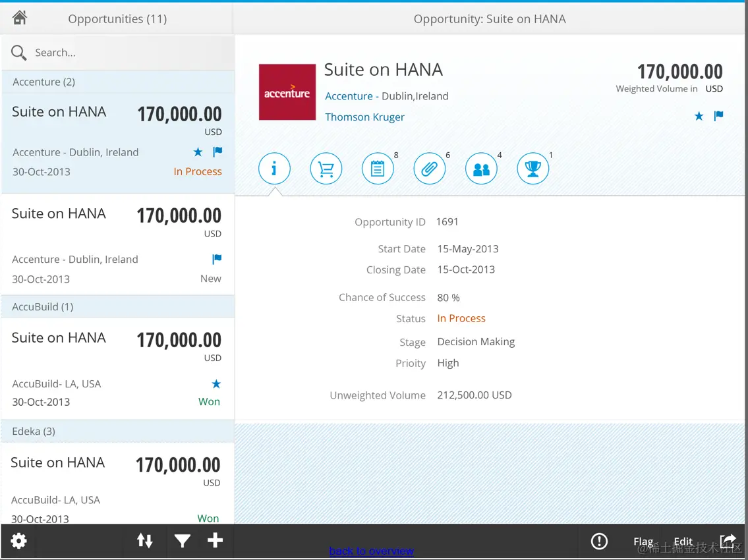Open the Accenture account link

click(x=349, y=96)
